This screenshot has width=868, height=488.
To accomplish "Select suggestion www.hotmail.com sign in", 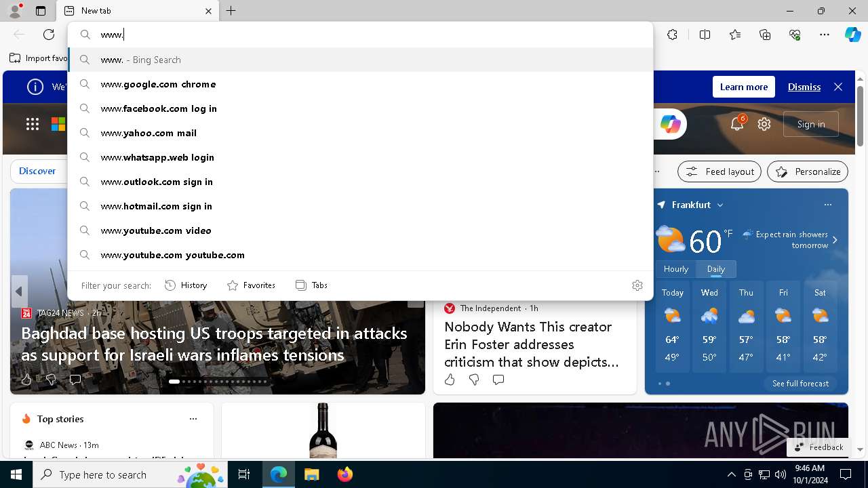I will 360,206.
